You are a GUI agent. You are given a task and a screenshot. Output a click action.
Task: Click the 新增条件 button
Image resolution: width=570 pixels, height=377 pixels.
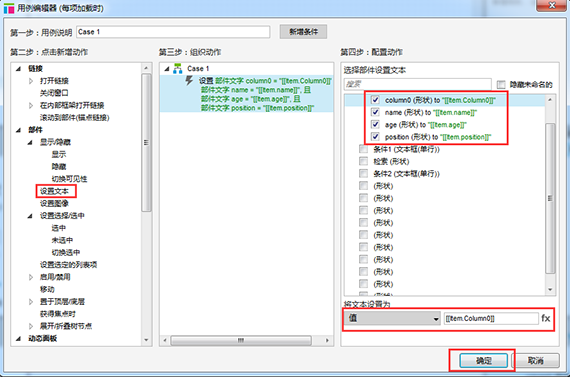(x=303, y=32)
